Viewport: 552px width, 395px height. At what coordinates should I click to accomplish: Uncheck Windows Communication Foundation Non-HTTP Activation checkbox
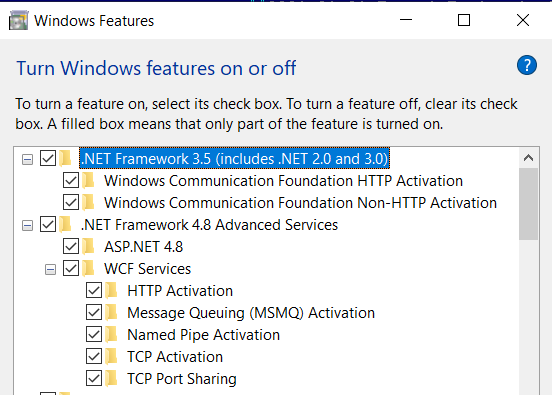click(x=71, y=203)
